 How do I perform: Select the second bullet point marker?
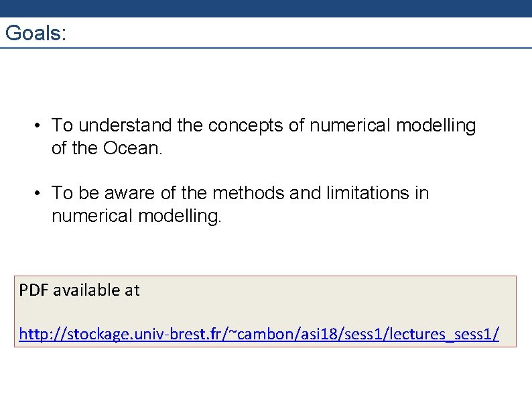pos(40,194)
